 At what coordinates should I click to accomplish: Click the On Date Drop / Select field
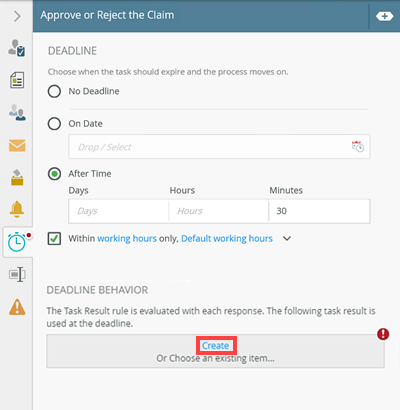click(x=219, y=147)
